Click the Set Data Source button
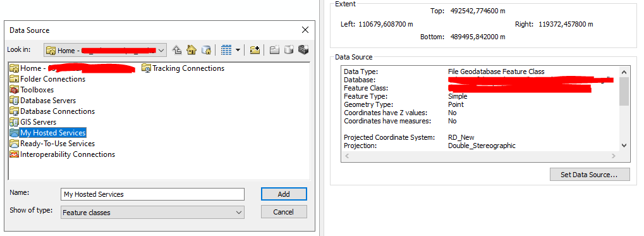The width and height of the screenshot is (644, 236). [590, 175]
